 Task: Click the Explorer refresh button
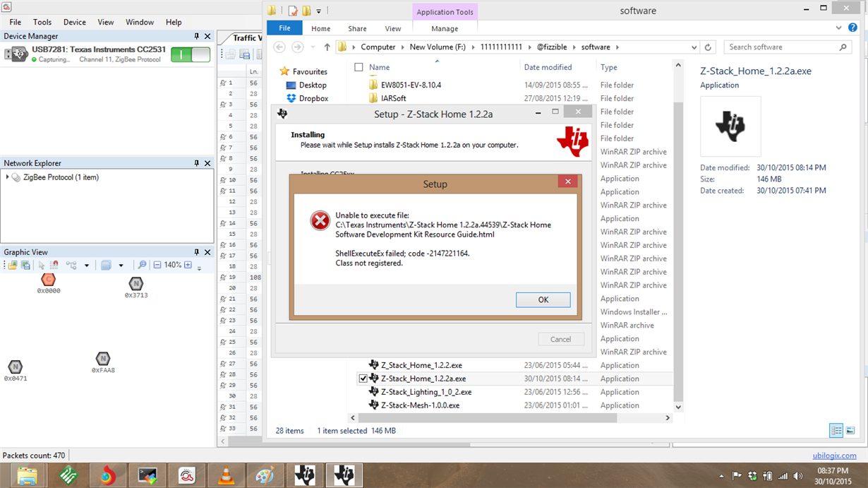click(708, 47)
